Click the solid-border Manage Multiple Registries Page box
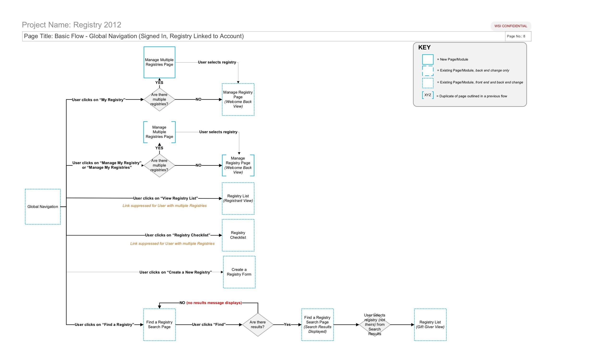The height and width of the screenshot is (364, 600). tap(159, 62)
